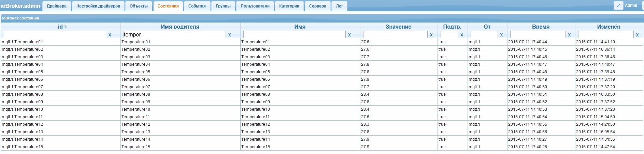Select row mqtt.1.Temperature05
The width and height of the screenshot is (644, 154).
[322, 72]
